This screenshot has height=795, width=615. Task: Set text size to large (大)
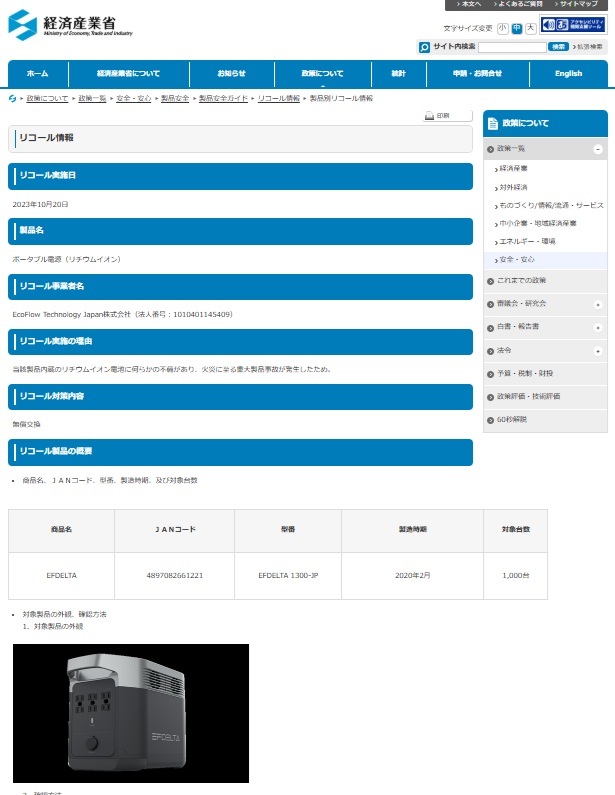pyautogui.click(x=530, y=28)
